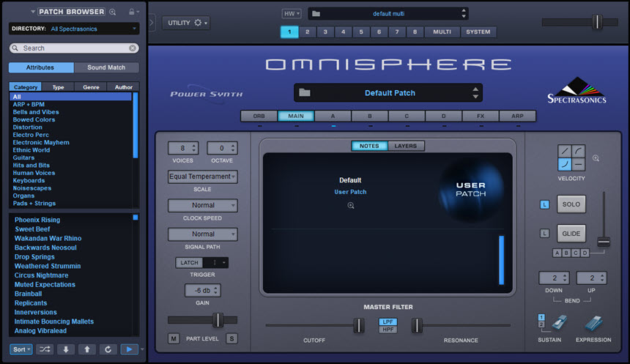Screen dimensions: 630x364
Task: Click the shuffle patches icon
Action: pyautogui.click(x=45, y=349)
